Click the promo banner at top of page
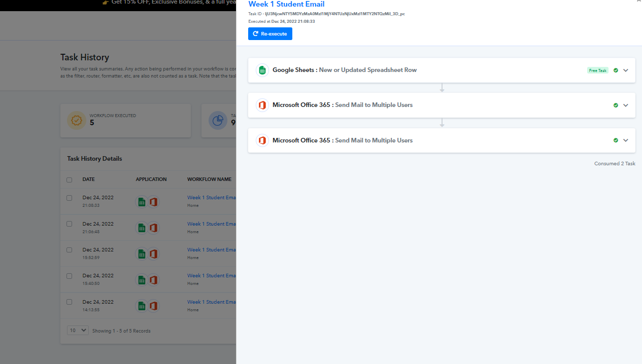Image resolution: width=642 pixels, height=364 pixels. (x=118, y=4)
